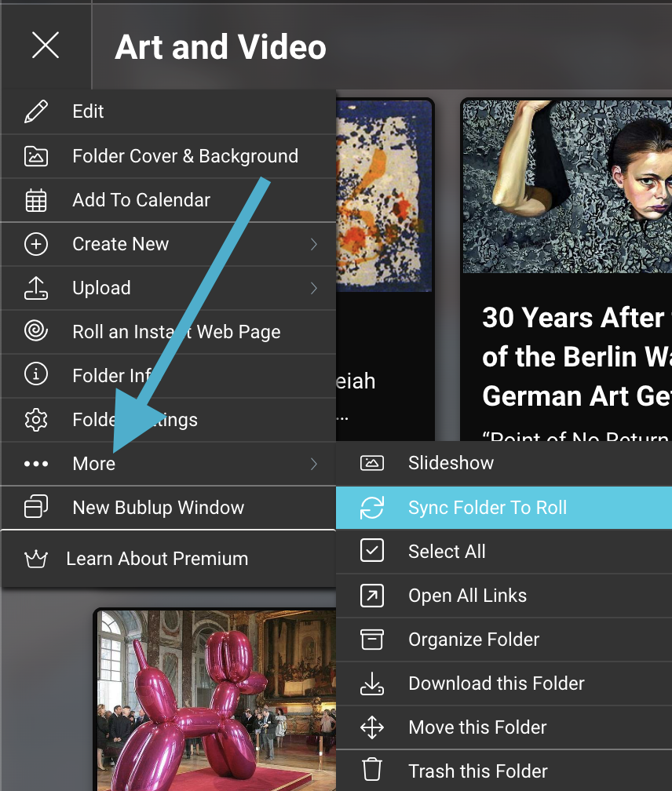Viewport: 672px width, 791px height.
Task: Click the pencil Edit icon
Action: tap(36, 111)
